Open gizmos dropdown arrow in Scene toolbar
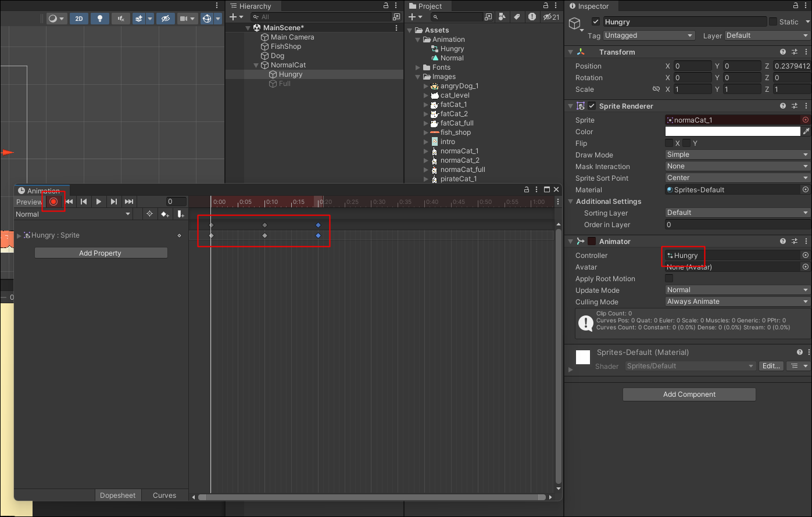The width and height of the screenshot is (812, 517). coord(218,19)
